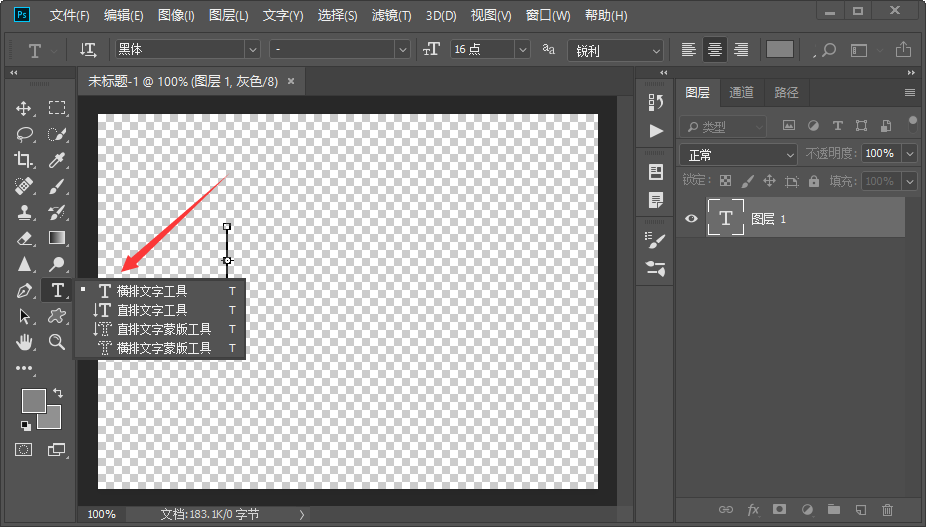Click the Zoom magnifier tool

pos(58,342)
